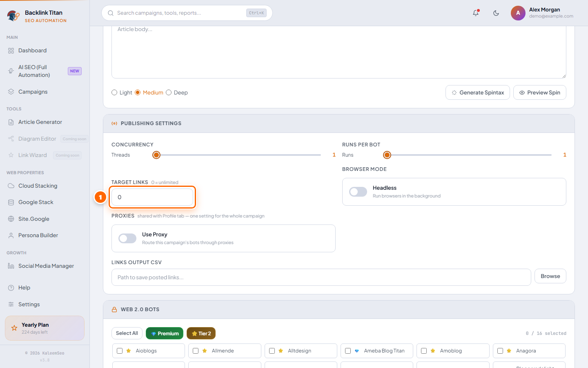The height and width of the screenshot is (368, 588).
Task: Check the Allmende bot checkbox
Action: tap(196, 351)
